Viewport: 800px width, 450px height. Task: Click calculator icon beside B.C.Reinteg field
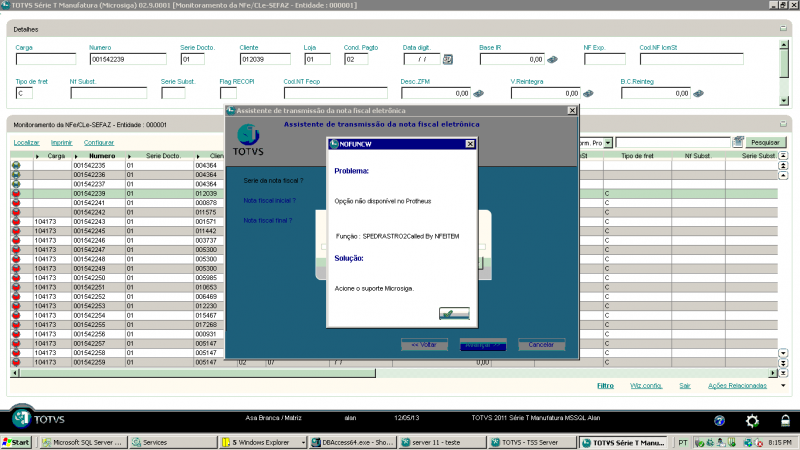pos(698,93)
